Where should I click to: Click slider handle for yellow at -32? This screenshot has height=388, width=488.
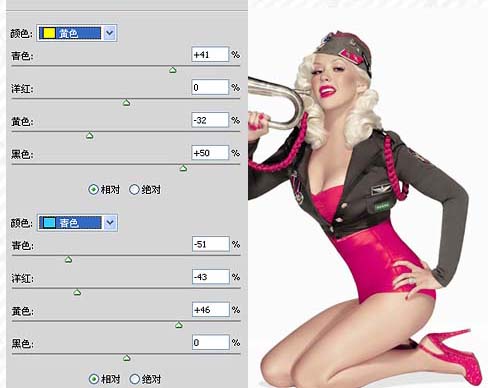point(89,136)
